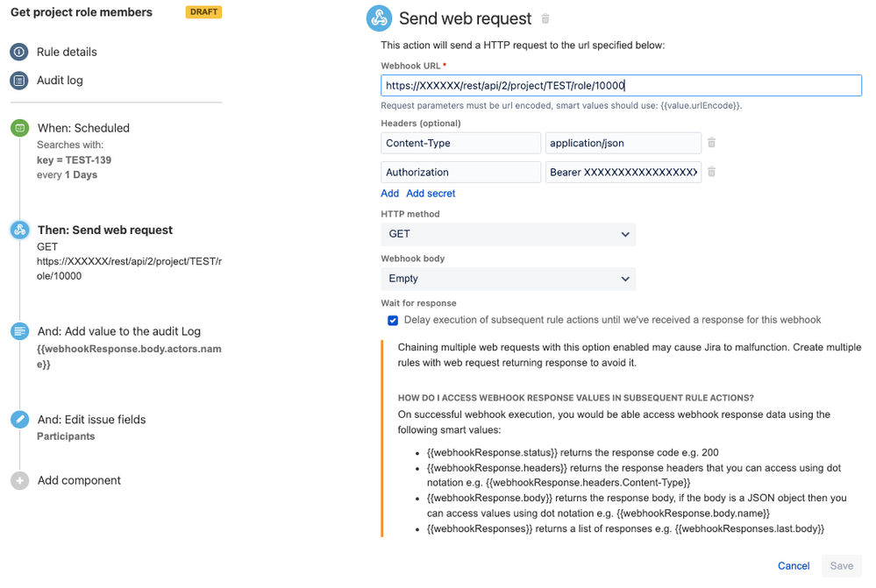876x588 pixels.
Task: Click the Add value to audit Log action icon
Action: tap(19, 331)
